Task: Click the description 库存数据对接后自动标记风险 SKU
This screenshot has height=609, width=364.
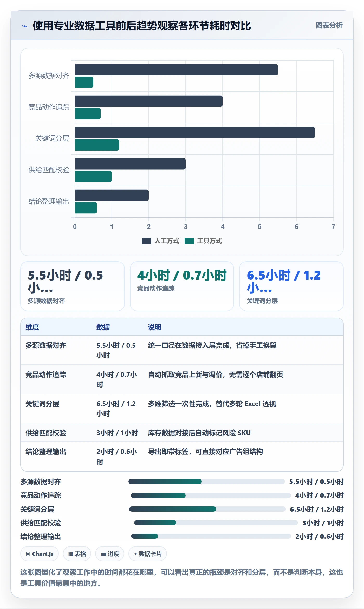Action: click(x=199, y=433)
